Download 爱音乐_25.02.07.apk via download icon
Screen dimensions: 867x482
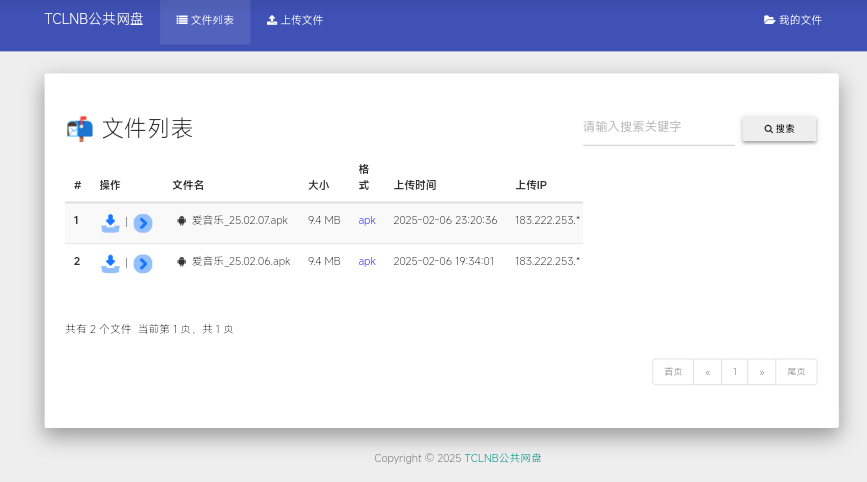pos(111,223)
